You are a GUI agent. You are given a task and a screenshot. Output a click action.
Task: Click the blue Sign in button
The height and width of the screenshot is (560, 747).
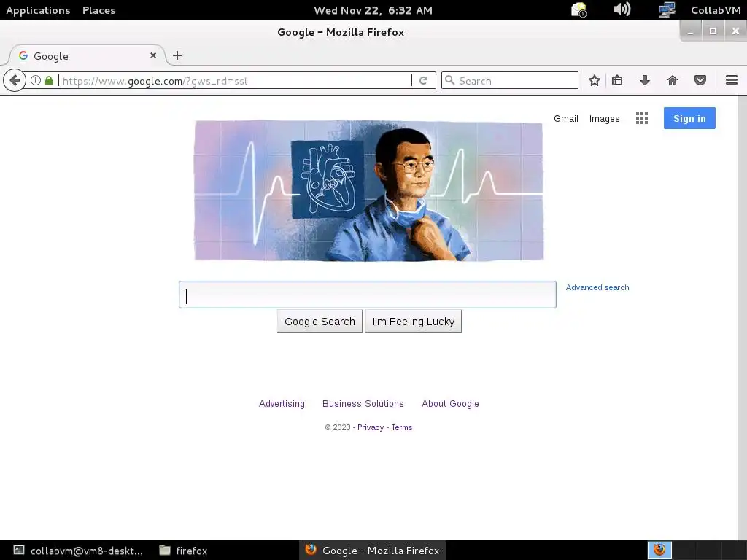(689, 118)
